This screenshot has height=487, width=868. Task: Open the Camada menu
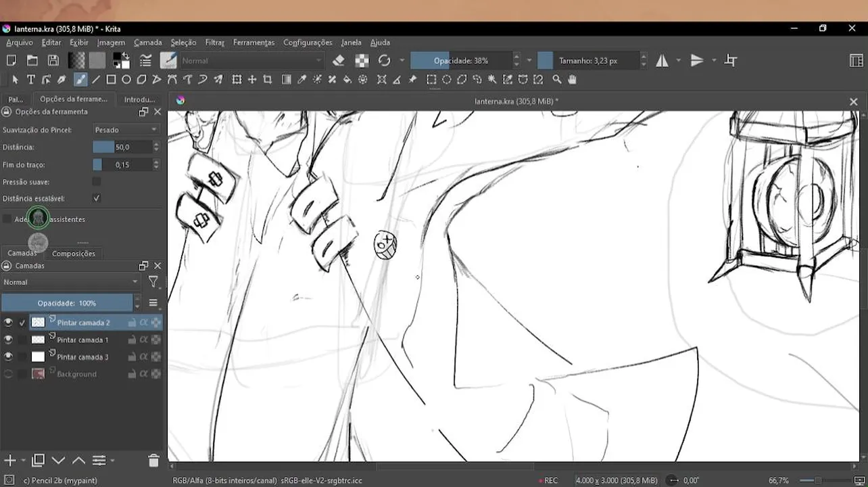(148, 43)
